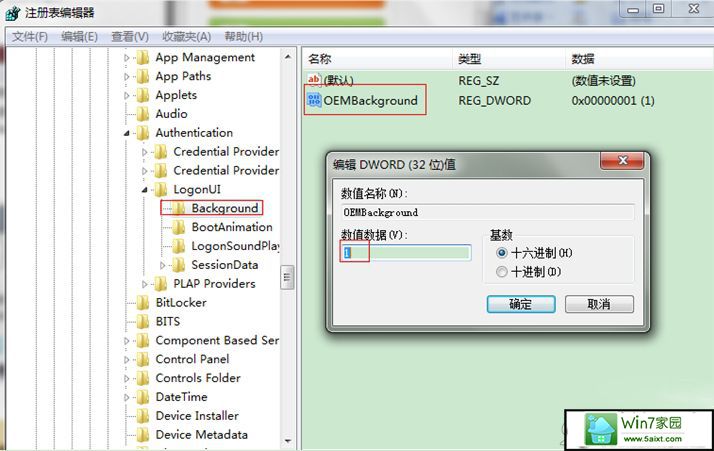Click the LogonUI folder icon
This screenshot has height=451, width=714.
(161, 190)
